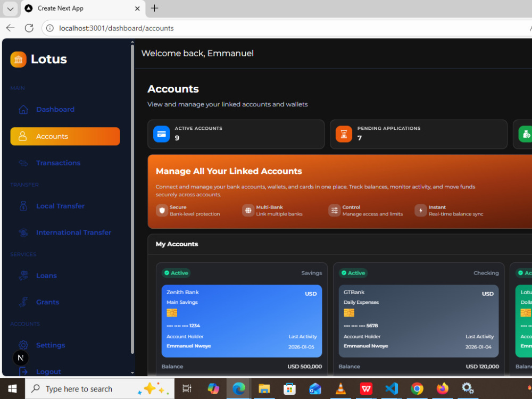Click Active badge on Zenith Bank account
This screenshot has height=399, width=532.
176,273
